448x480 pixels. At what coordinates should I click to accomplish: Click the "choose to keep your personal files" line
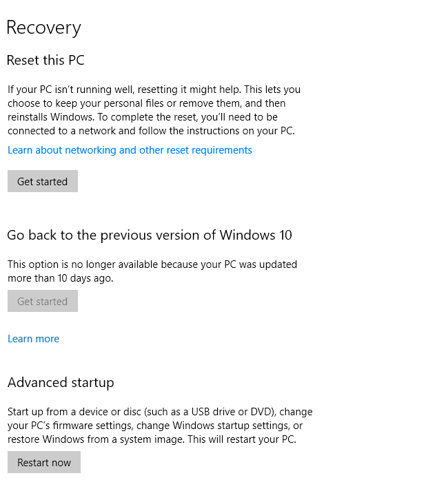click(146, 103)
